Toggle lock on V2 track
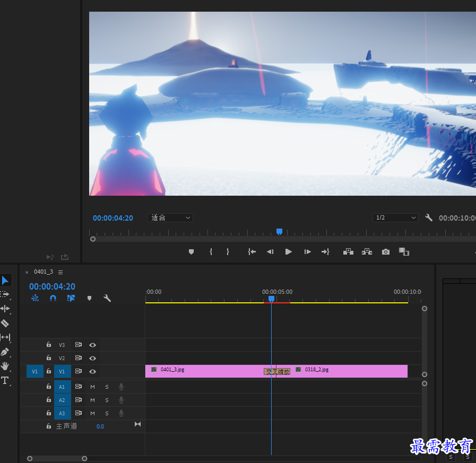The image size is (476, 463). coord(49,357)
